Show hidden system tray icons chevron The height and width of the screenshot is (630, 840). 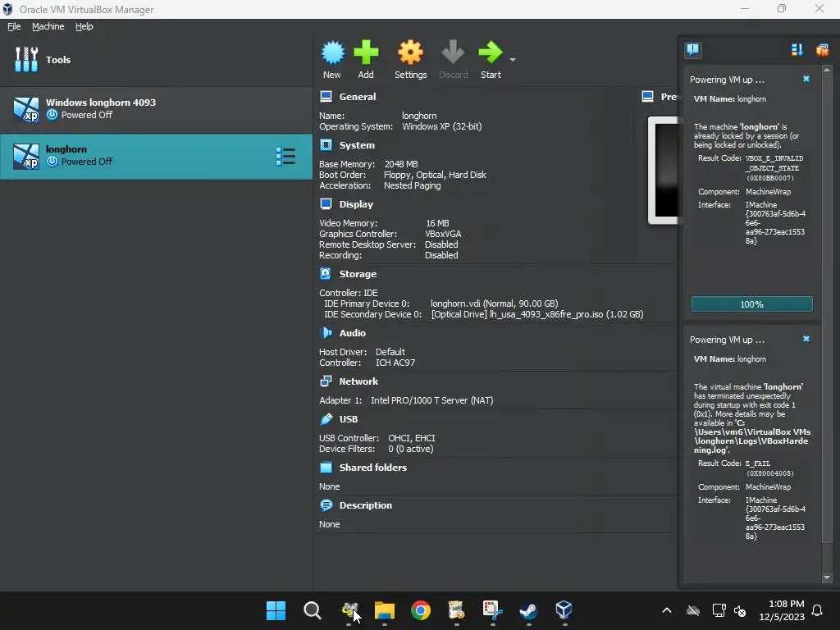667,610
